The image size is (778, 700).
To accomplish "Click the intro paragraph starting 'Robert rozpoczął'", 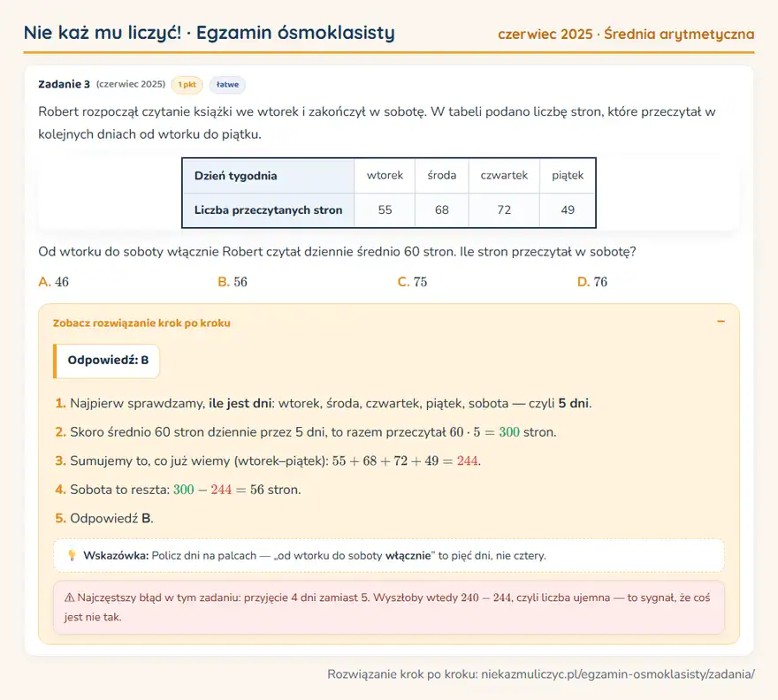I will (x=378, y=123).
